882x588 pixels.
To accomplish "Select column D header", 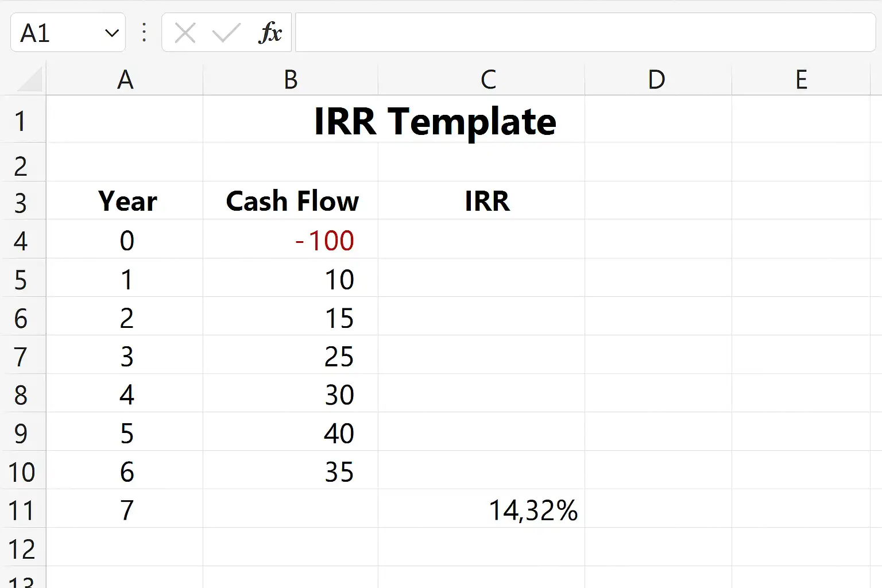I will [x=658, y=79].
